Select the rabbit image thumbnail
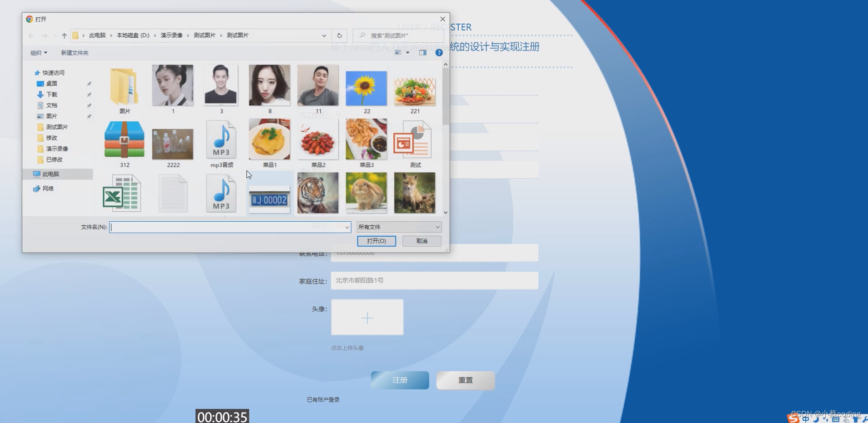Screen dimensions: 868x423 [x=366, y=193]
